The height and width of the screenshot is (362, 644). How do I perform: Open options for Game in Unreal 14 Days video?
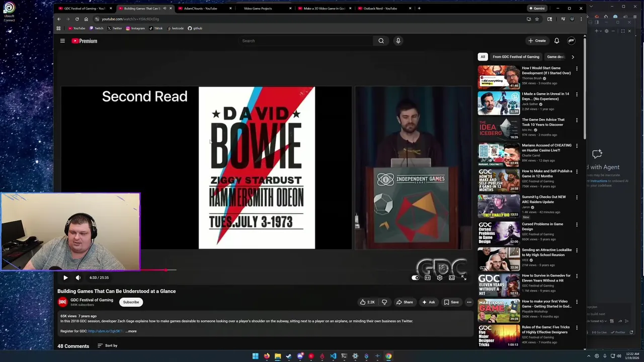click(x=577, y=94)
